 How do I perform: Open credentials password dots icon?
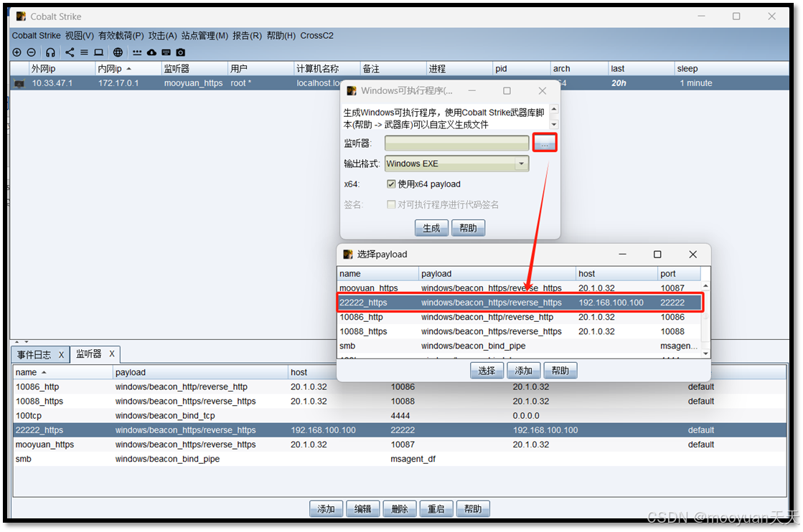(137, 52)
